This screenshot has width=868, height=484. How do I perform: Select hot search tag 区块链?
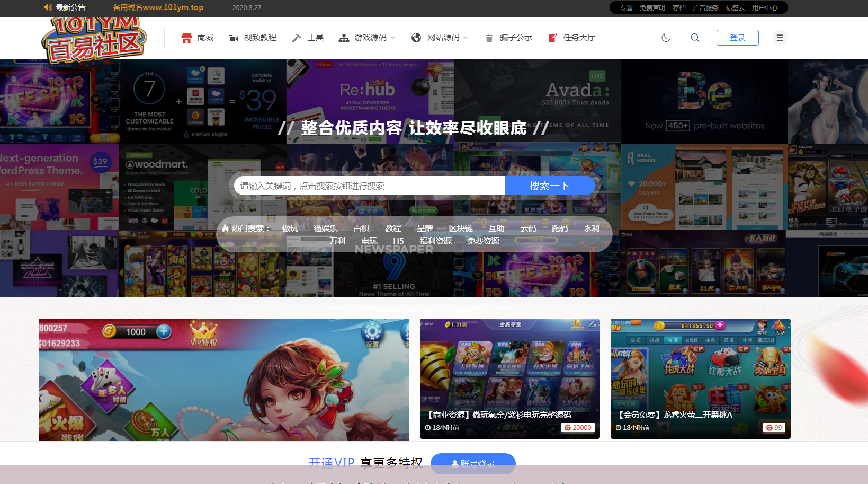coord(461,228)
